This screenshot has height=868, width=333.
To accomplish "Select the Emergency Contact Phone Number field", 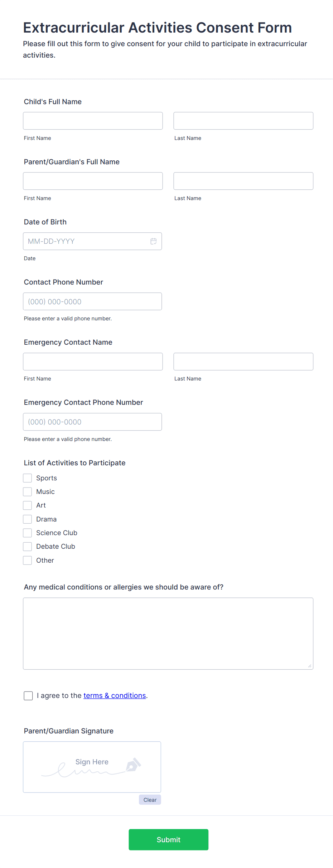I will (x=92, y=422).
